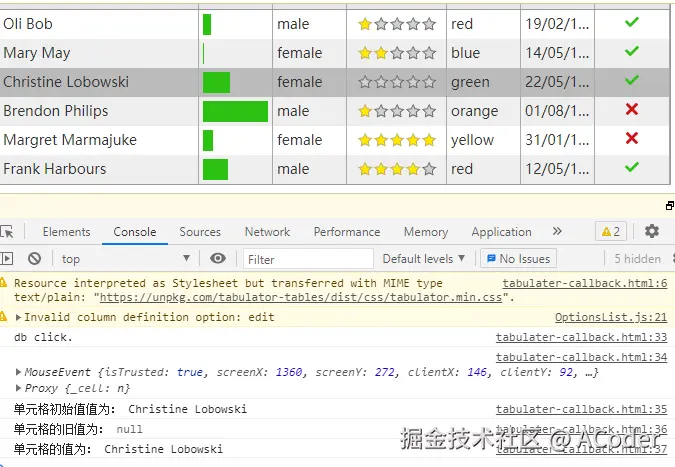Click Oli Bob's green check mark
Viewport: 675px width, 467px height.
[x=632, y=22]
